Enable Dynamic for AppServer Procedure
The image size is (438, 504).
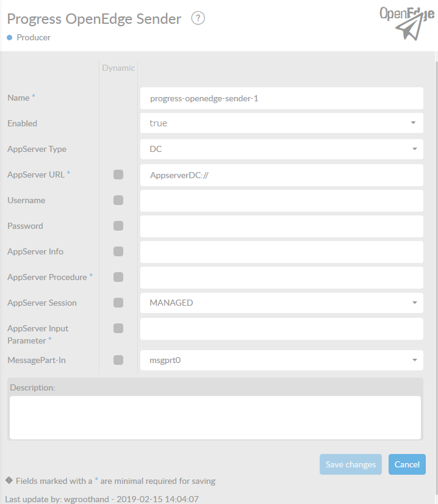118,277
